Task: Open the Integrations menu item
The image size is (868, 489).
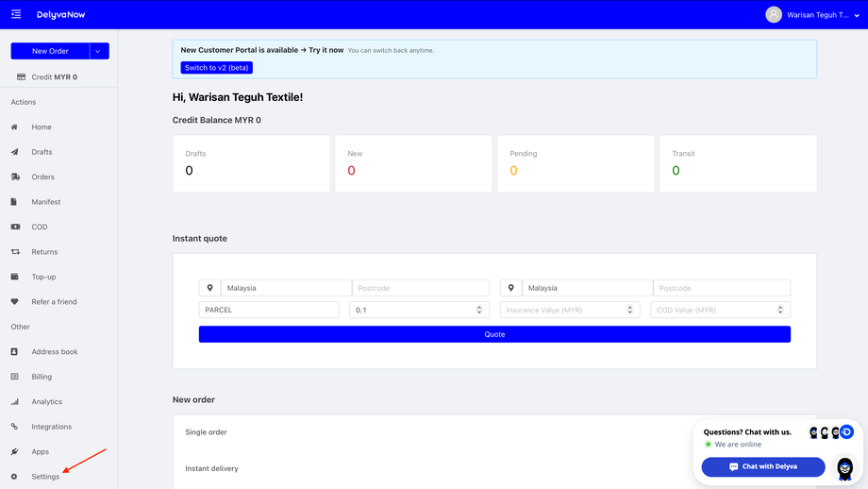Action: 52,427
